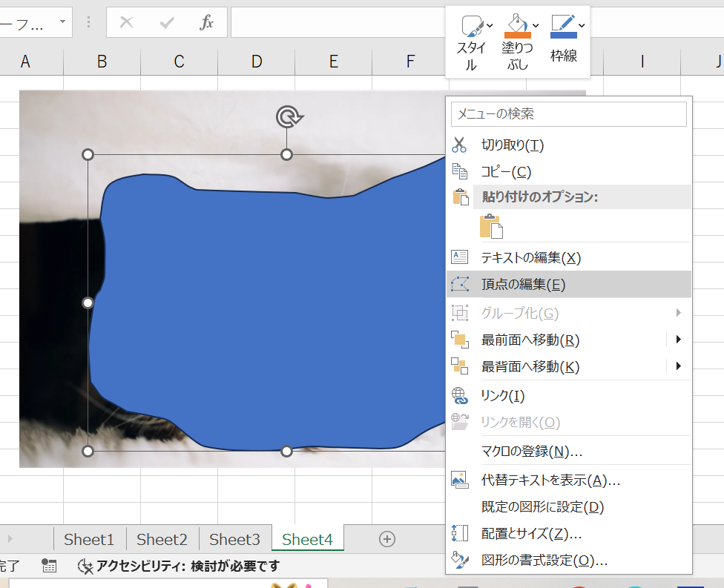
Task: Expand Send to Back submenu arrow
Action: click(678, 366)
